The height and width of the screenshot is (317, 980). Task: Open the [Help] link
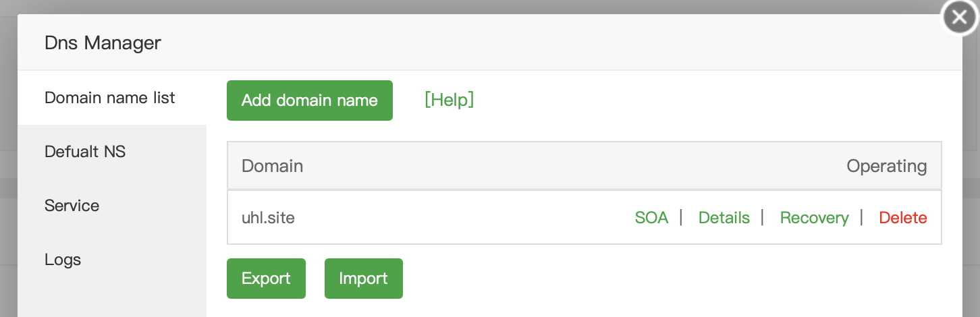(x=449, y=100)
